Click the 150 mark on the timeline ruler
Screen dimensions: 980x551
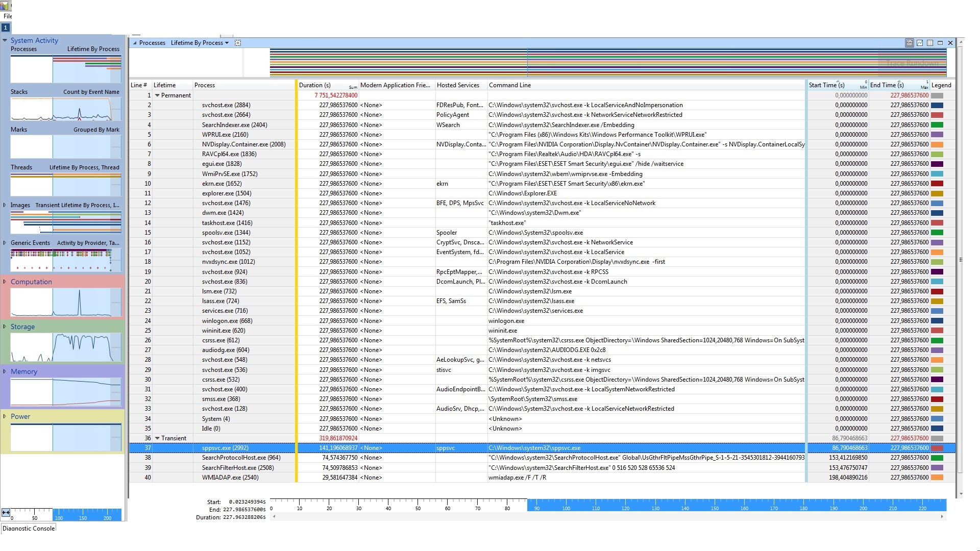715,505
